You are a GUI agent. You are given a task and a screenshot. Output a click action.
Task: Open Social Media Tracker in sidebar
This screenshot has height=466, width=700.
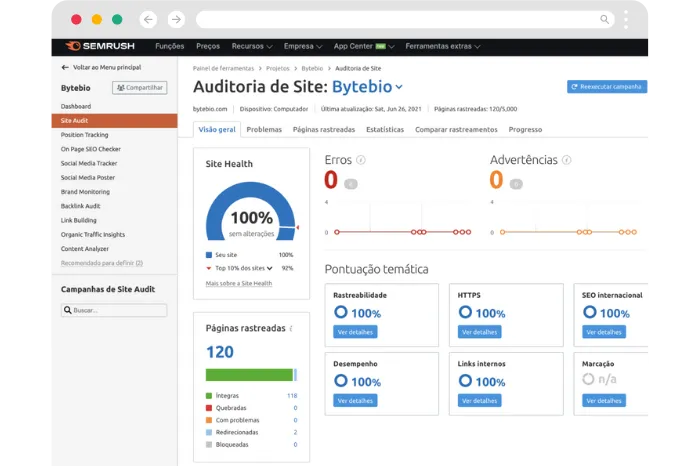coord(89,163)
